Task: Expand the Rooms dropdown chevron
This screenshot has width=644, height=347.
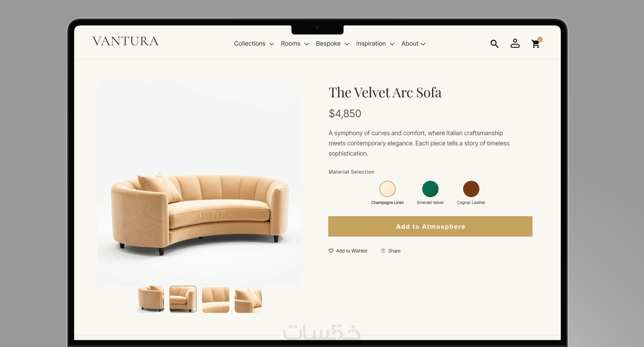Action: click(307, 44)
